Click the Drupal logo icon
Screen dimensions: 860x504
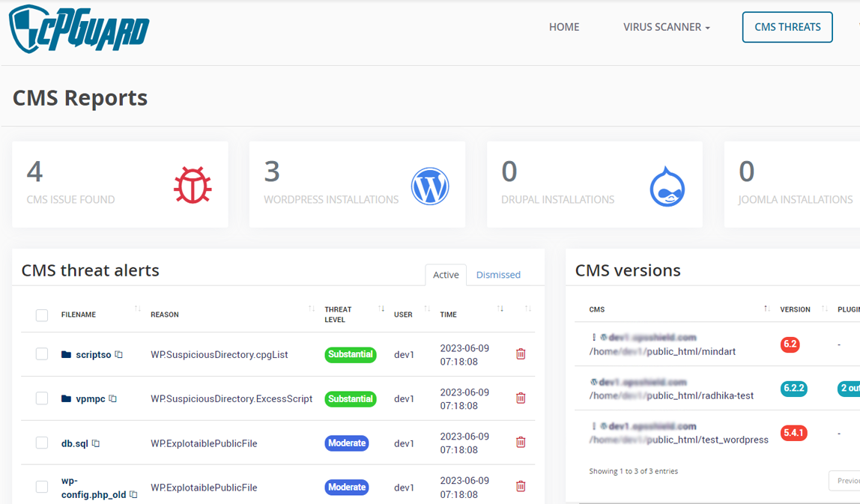pos(667,186)
